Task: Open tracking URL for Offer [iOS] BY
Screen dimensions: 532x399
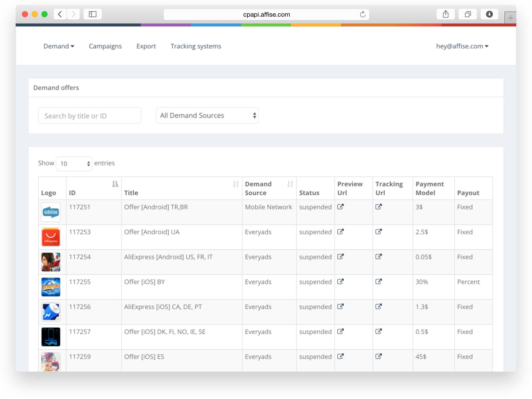Action: (x=379, y=282)
